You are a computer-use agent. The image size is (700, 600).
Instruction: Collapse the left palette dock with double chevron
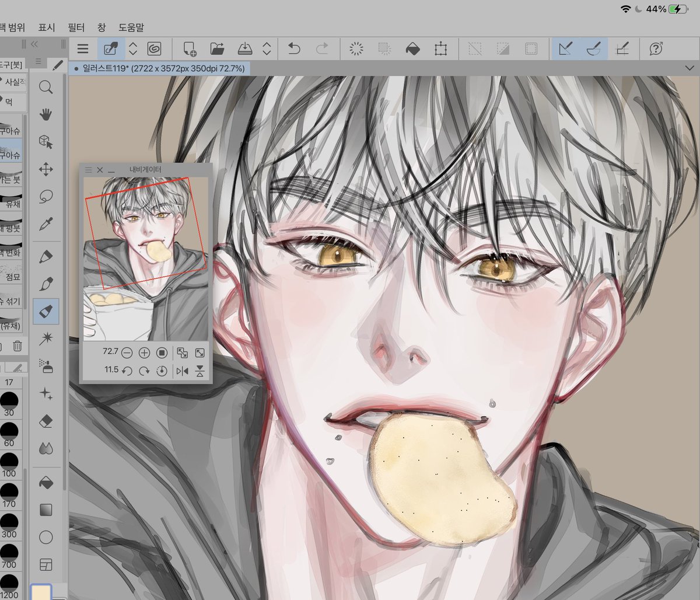pyautogui.click(x=34, y=44)
